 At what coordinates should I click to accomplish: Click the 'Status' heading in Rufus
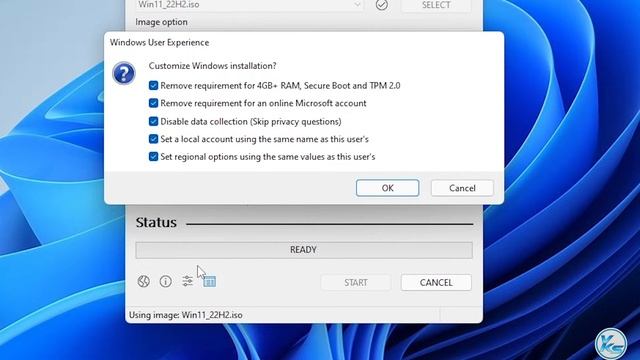[x=156, y=222]
